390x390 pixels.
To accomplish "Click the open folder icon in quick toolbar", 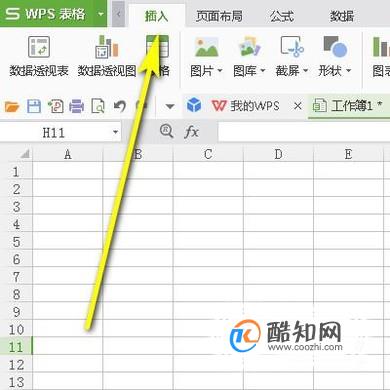I will coord(12,107).
